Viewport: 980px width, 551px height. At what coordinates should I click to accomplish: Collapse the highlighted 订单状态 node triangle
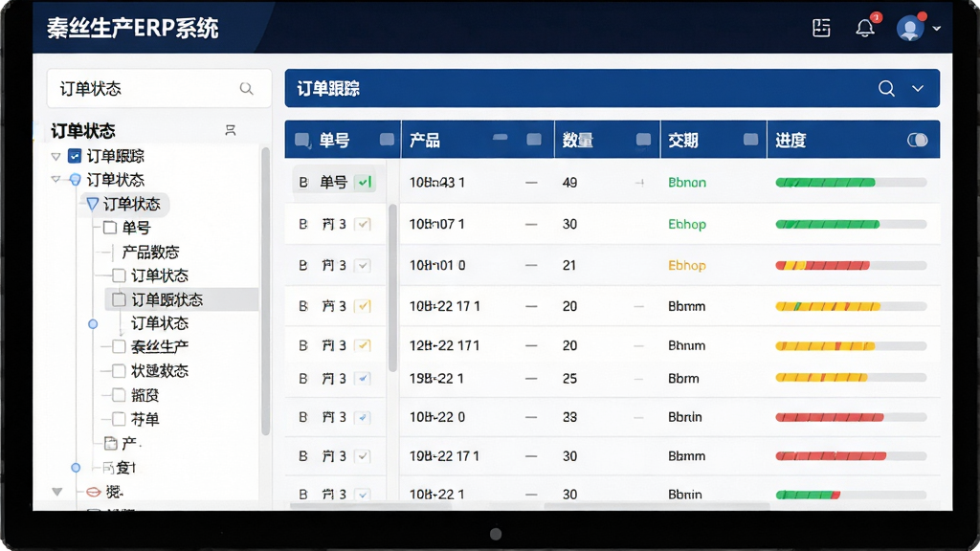click(x=92, y=204)
